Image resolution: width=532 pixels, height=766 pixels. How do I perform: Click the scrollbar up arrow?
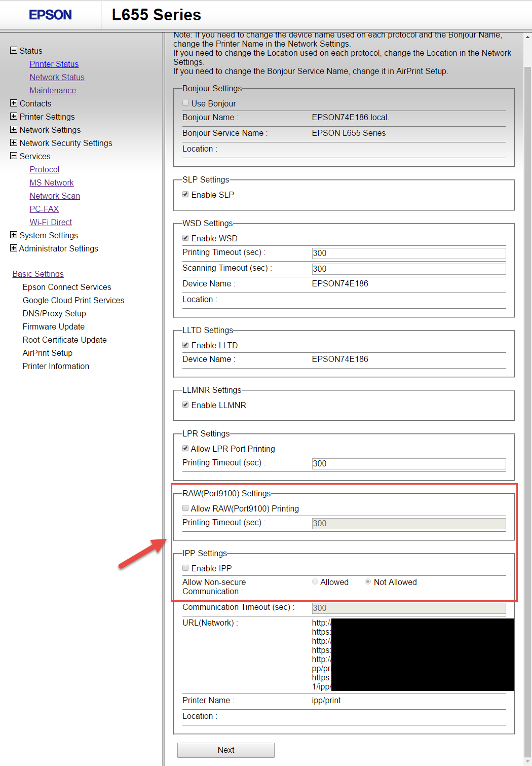pos(527,37)
